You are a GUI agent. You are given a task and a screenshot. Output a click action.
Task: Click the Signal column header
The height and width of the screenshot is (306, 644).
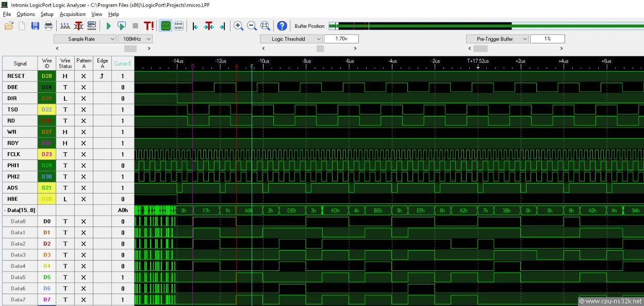[20, 63]
